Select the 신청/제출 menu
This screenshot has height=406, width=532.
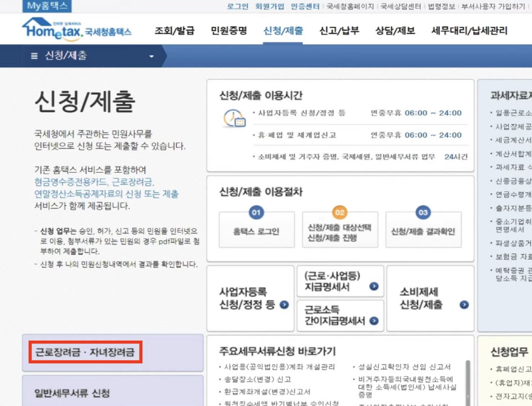tap(283, 31)
